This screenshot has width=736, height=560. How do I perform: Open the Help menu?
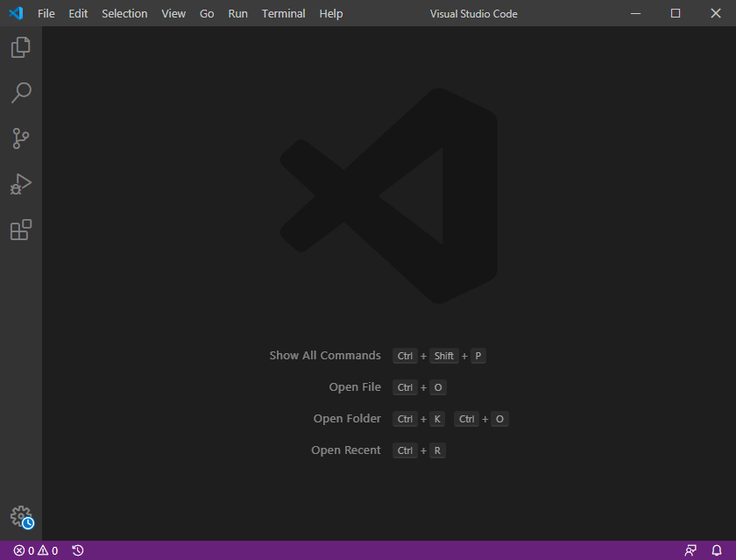coord(330,13)
